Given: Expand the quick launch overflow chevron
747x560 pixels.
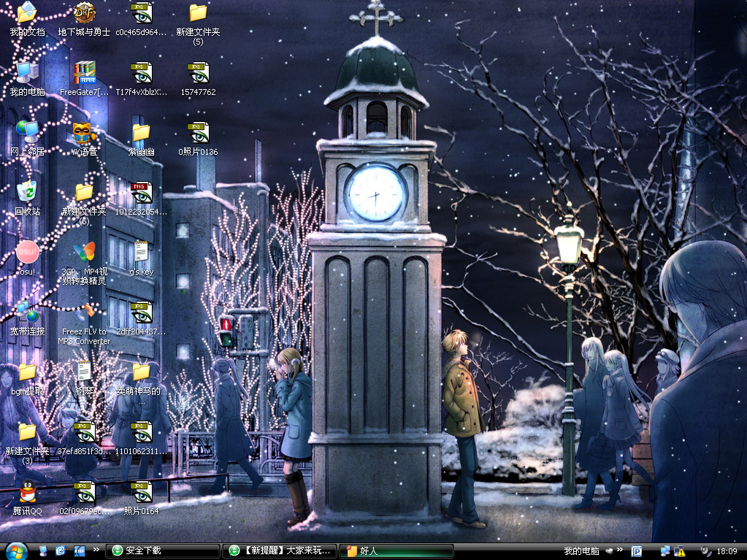Looking at the screenshot, I should [96, 550].
